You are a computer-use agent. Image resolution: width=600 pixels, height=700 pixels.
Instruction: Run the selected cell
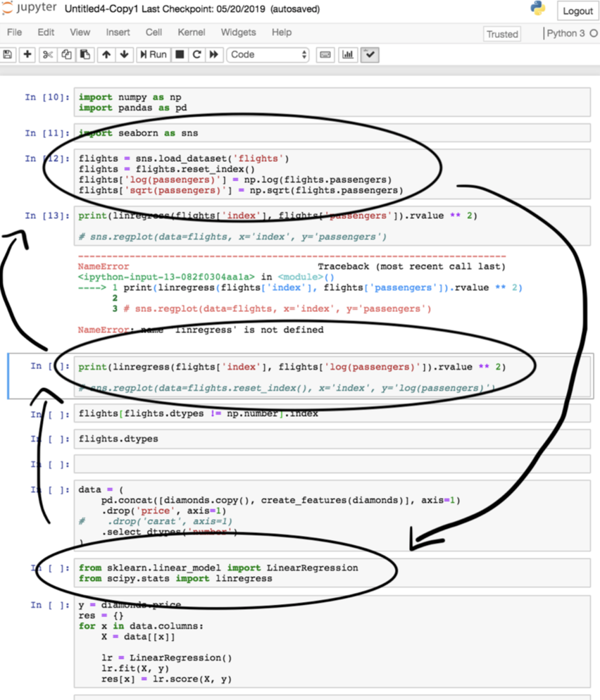coord(153,54)
